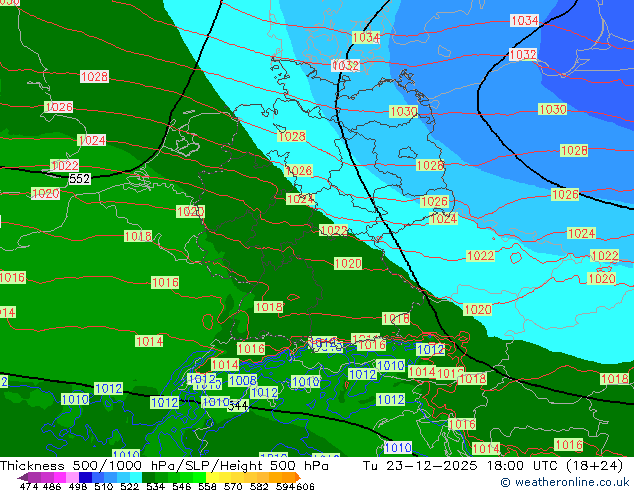Click the yellow legend swatch after 558

point(213,477)
